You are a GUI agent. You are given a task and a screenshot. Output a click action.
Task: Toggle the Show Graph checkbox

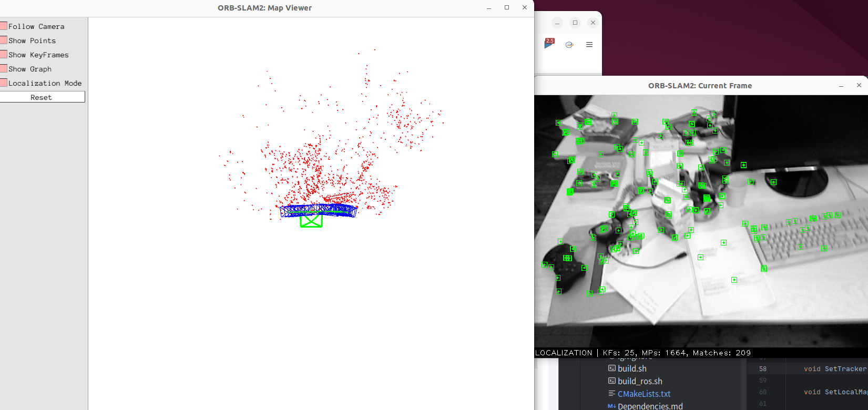point(4,68)
